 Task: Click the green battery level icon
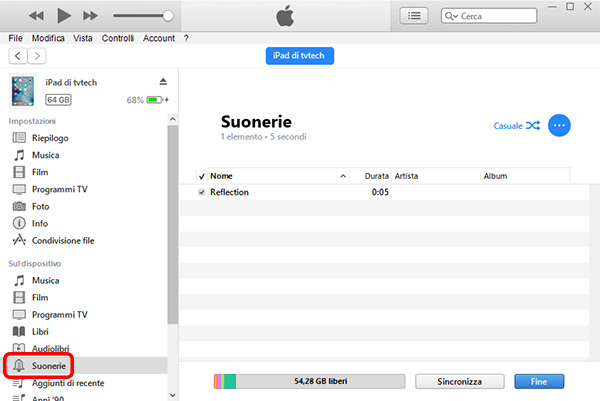click(x=154, y=100)
